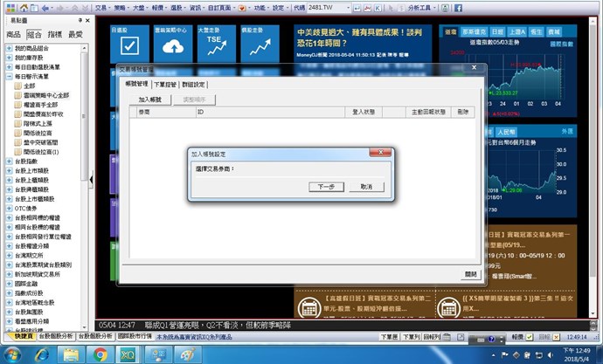Select the 指標 tab in left panel
The image size is (603, 364).
tap(55, 34)
